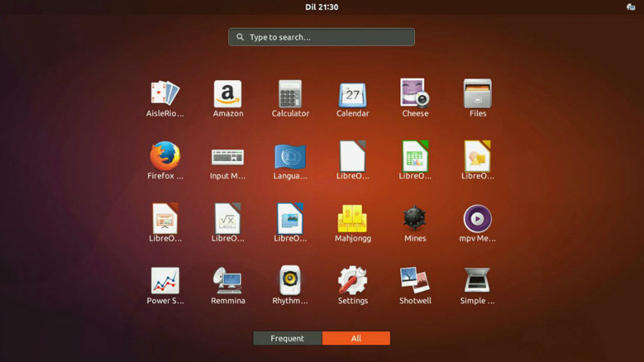
Task: Launch LibreOffice Draw yellow shapes icon
Action: [477, 156]
